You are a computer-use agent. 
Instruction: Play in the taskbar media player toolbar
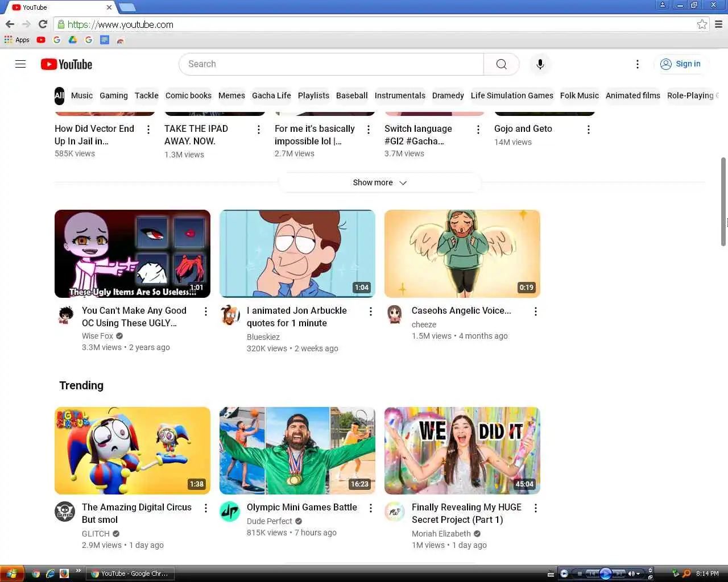pyautogui.click(x=606, y=573)
